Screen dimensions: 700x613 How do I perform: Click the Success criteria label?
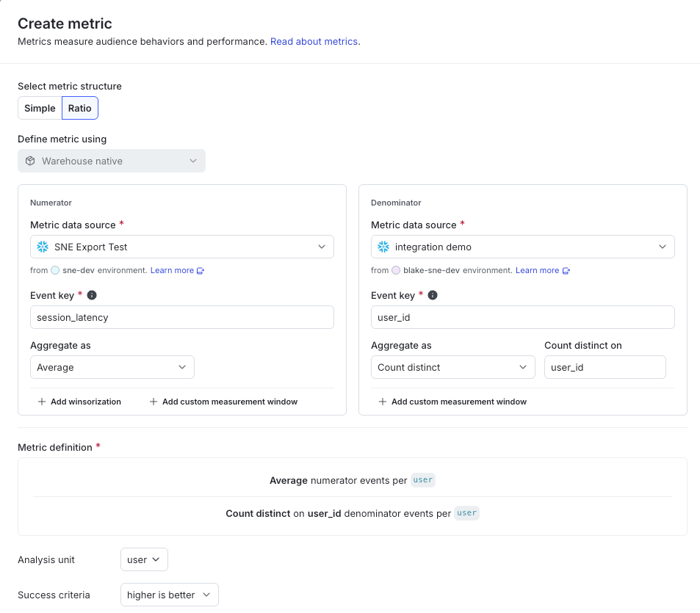pos(54,595)
